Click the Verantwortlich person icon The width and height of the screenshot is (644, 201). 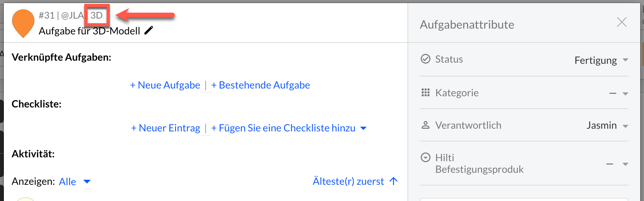point(425,125)
